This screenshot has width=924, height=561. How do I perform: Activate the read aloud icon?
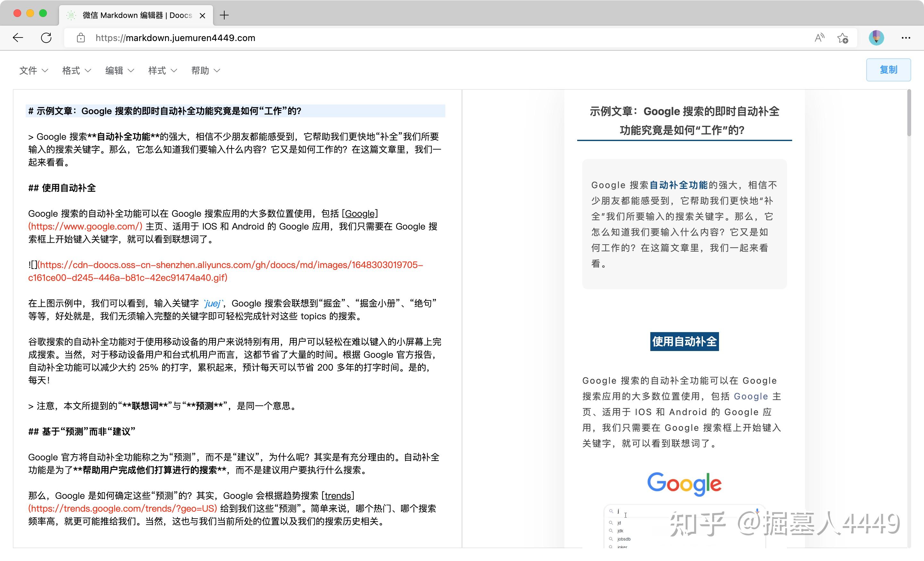click(819, 38)
